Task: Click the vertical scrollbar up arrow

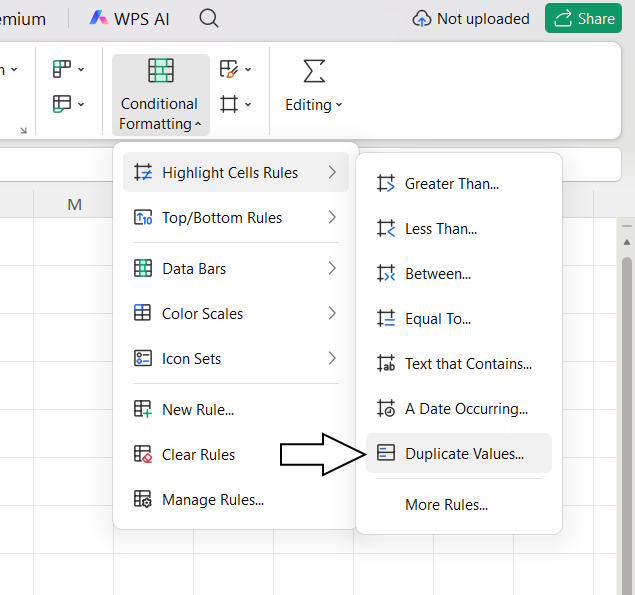Action: pyautogui.click(x=627, y=242)
